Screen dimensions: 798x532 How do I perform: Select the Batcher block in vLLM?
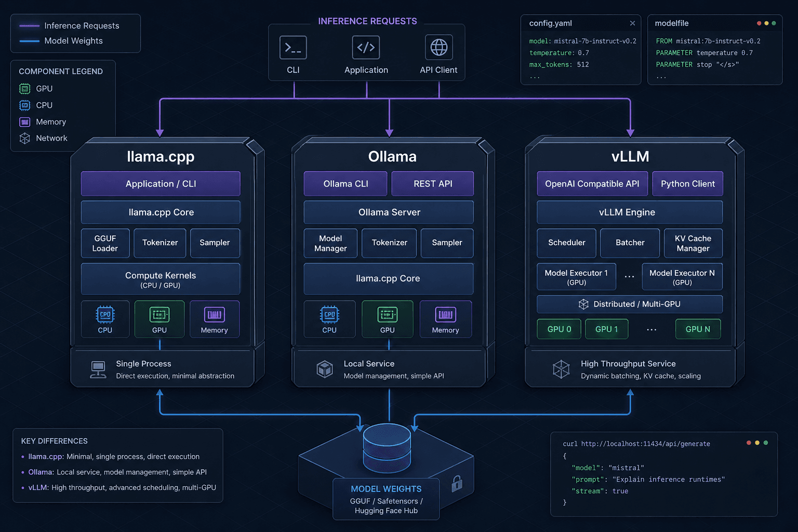pyautogui.click(x=630, y=243)
